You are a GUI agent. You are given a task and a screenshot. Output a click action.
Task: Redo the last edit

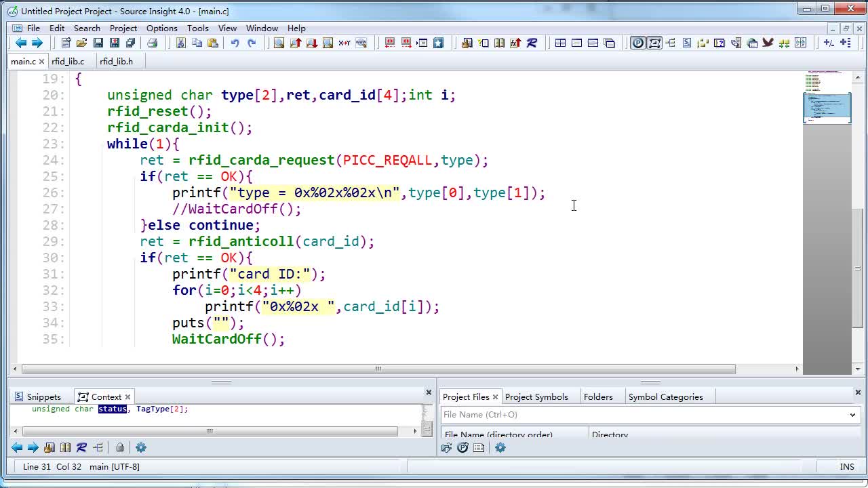[x=252, y=43]
